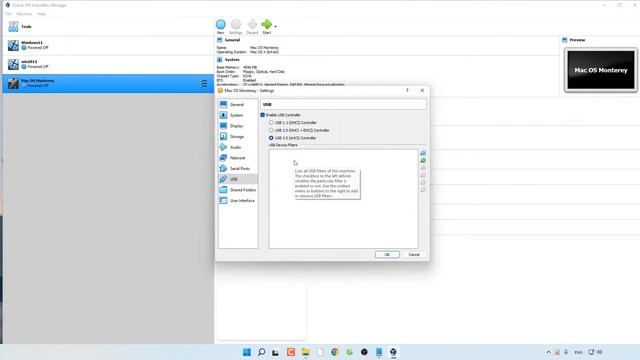
Task: Open the Storage page in Settings sidebar
Action: pyautogui.click(x=237, y=136)
